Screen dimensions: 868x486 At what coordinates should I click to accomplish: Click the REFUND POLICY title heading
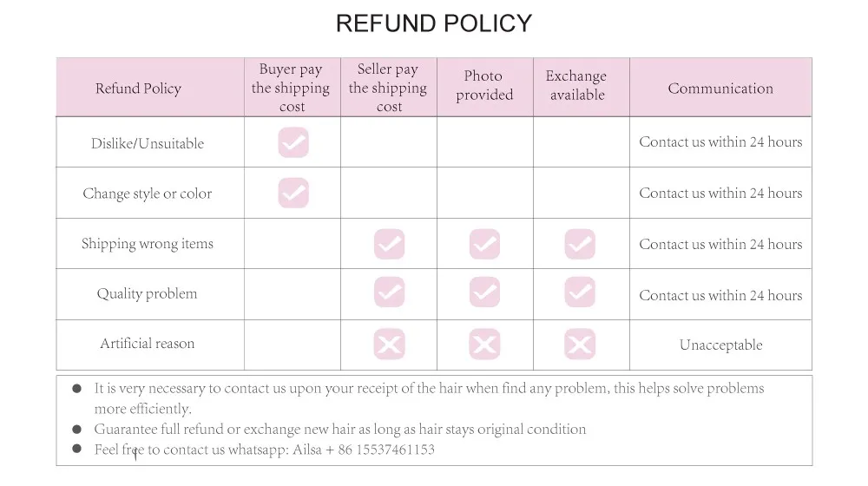[x=434, y=23]
